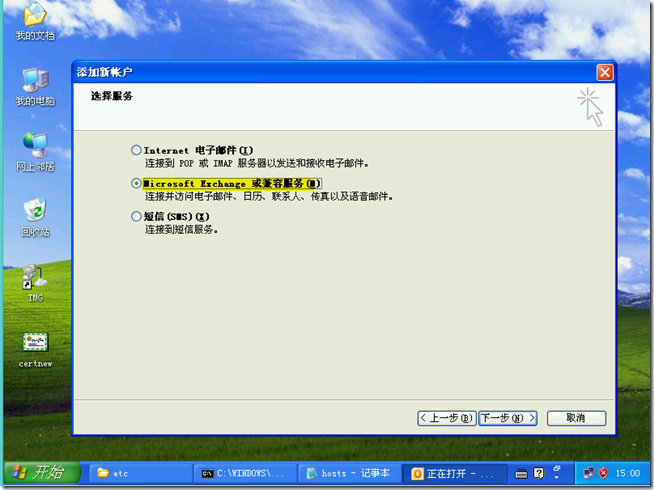The width and height of the screenshot is (654, 490).
Task: Switch to etc folder taskbar item
Action: coord(141,473)
